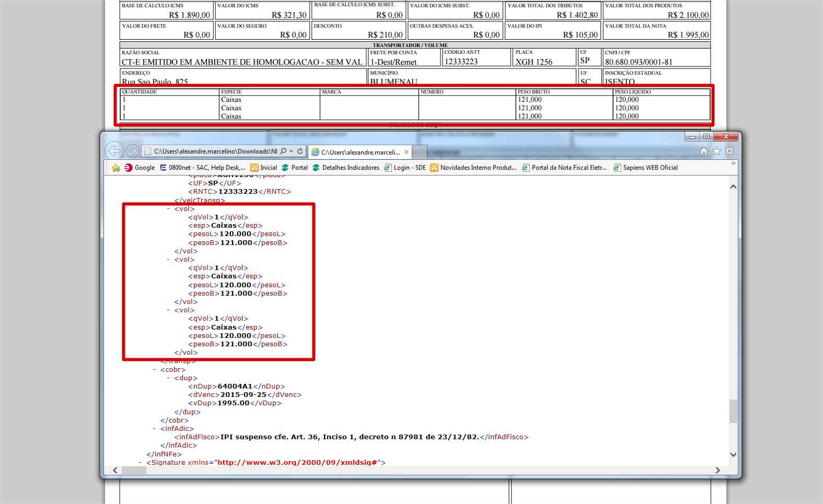Open the Tools gear icon
Viewport: 823px width, 504px height.
pos(729,151)
